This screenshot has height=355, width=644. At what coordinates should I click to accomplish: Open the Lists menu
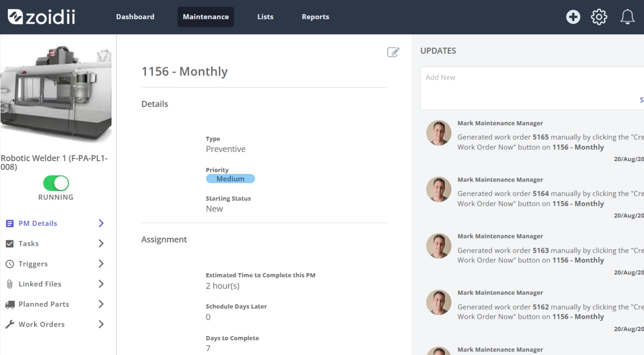click(265, 17)
